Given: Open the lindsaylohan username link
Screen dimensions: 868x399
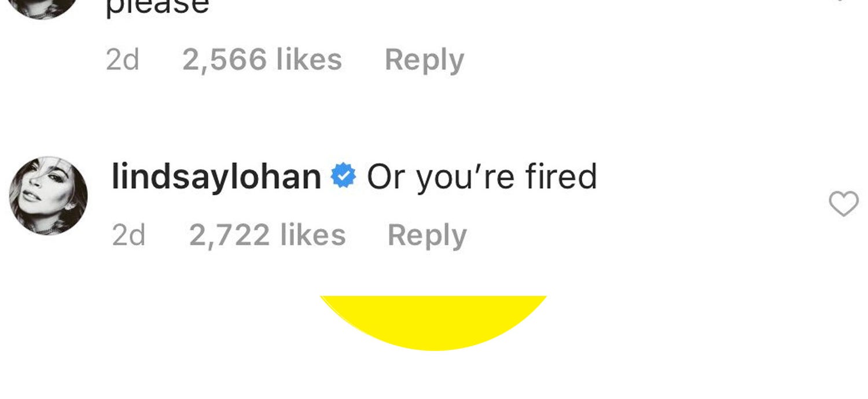Looking at the screenshot, I should click(x=216, y=177).
